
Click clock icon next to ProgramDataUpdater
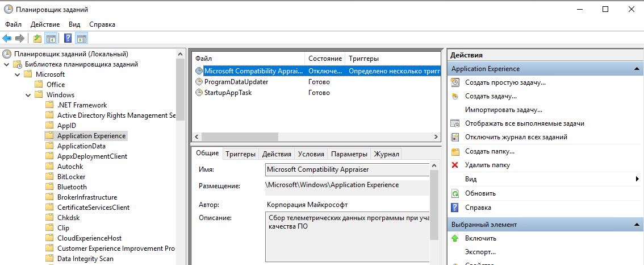199,82
